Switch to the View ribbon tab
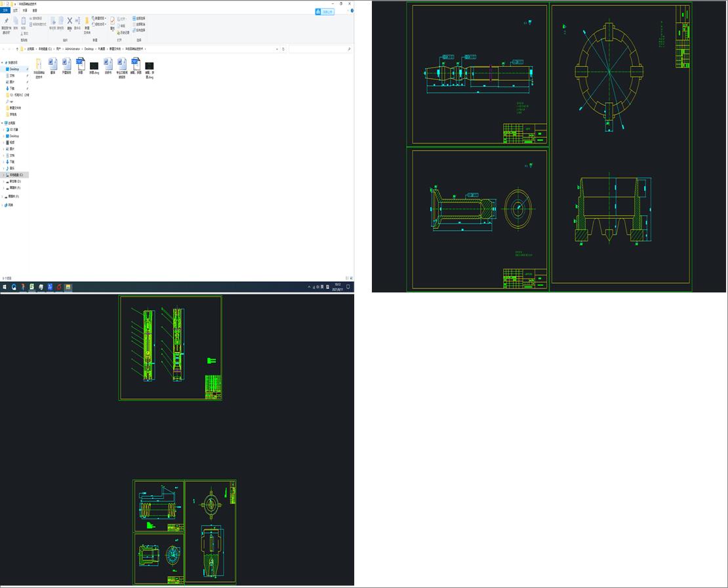 click(x=35, y=10)
